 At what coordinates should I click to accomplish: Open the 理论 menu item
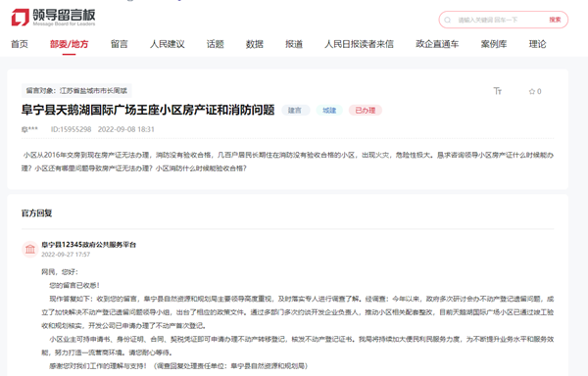pyautogui.click(x=537, y=44)
